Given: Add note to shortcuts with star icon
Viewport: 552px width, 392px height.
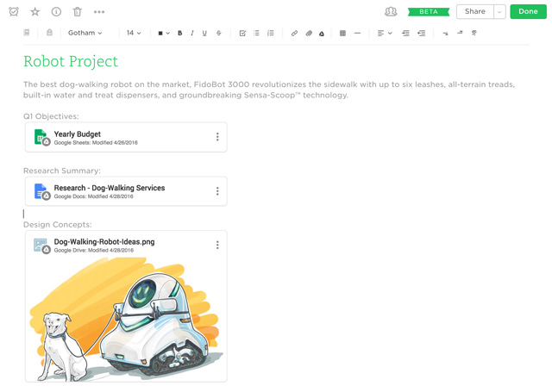Looking at the screenshot, I should 35,12.
